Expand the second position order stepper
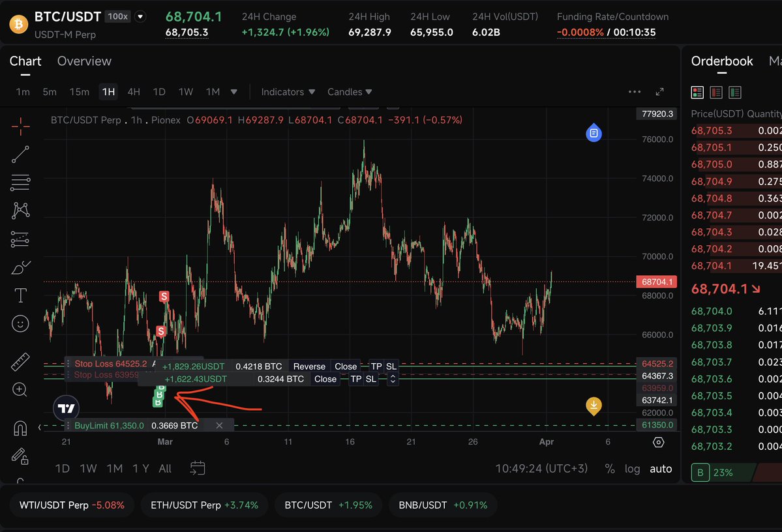 (x=393, y=379)
